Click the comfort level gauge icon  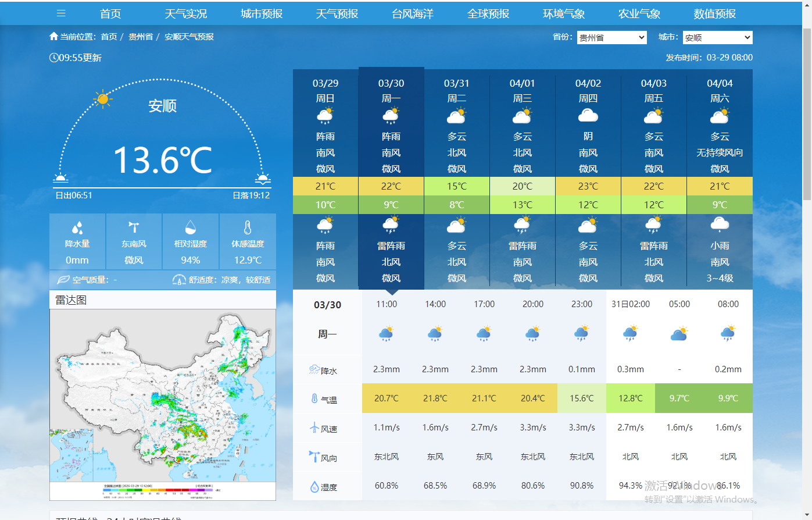[179, 280]
